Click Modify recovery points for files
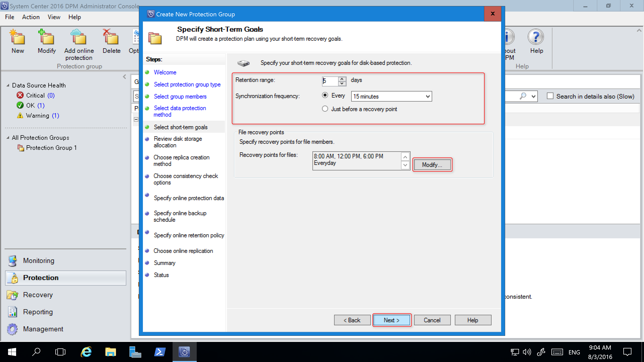644x362 pixels. tap(431, 164)
